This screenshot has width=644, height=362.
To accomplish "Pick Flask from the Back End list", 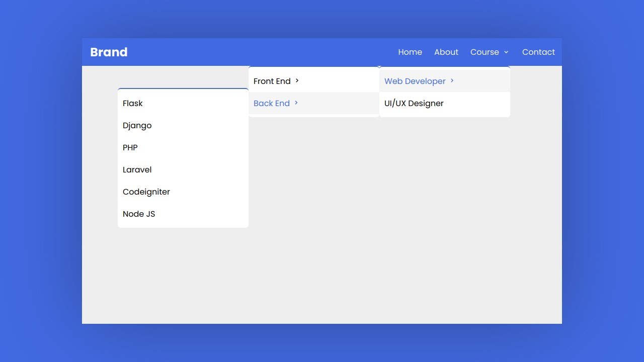I will pyautogui.click(x=183, y=103).
